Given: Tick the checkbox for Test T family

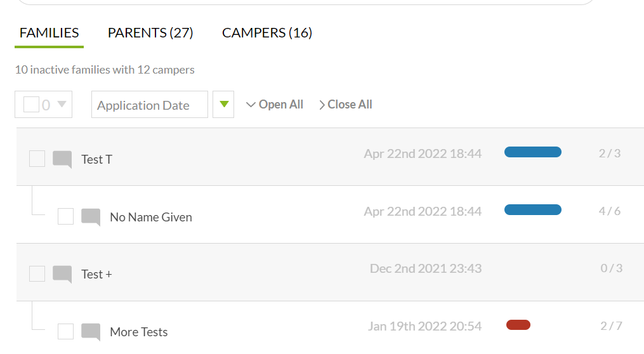Looking at the screenshot, I should point(37,159).
